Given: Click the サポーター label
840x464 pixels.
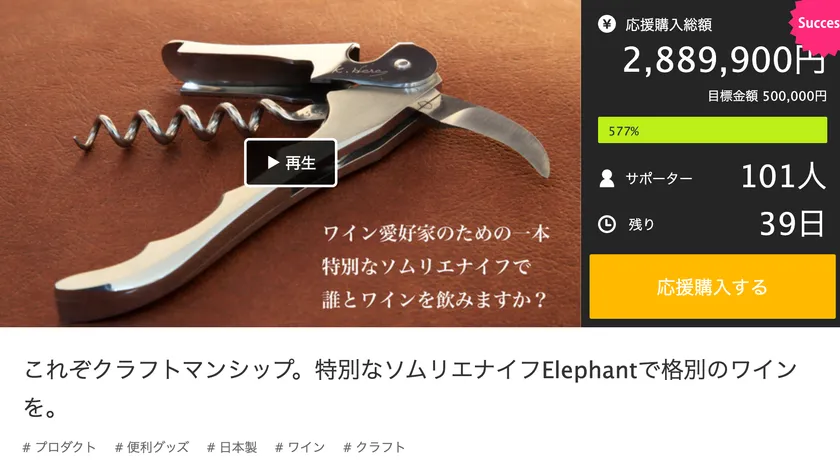Looking at the screenshot, I should (x=659, y=178).
